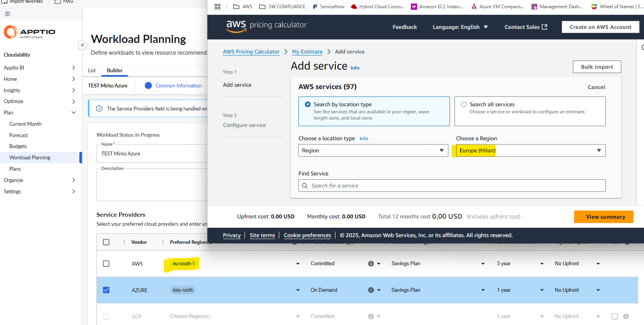The height and width of the screenshot is (325, 644).
Task: Open Forecast in the Plan menu
Action: [x=19, y=135]
